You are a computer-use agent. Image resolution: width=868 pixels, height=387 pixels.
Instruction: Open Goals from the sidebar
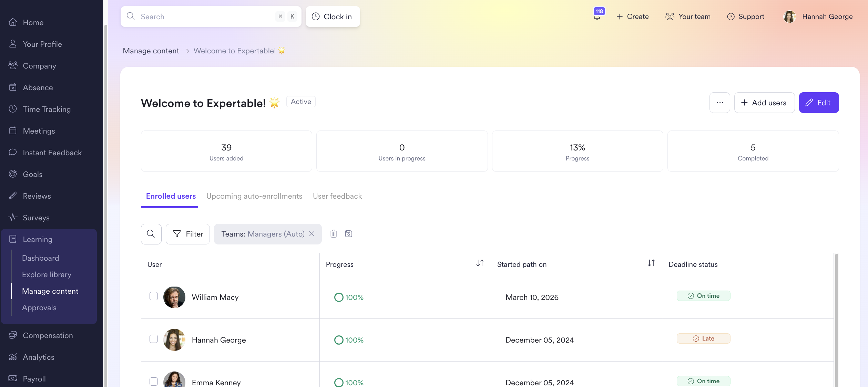(x=32, y=174)
